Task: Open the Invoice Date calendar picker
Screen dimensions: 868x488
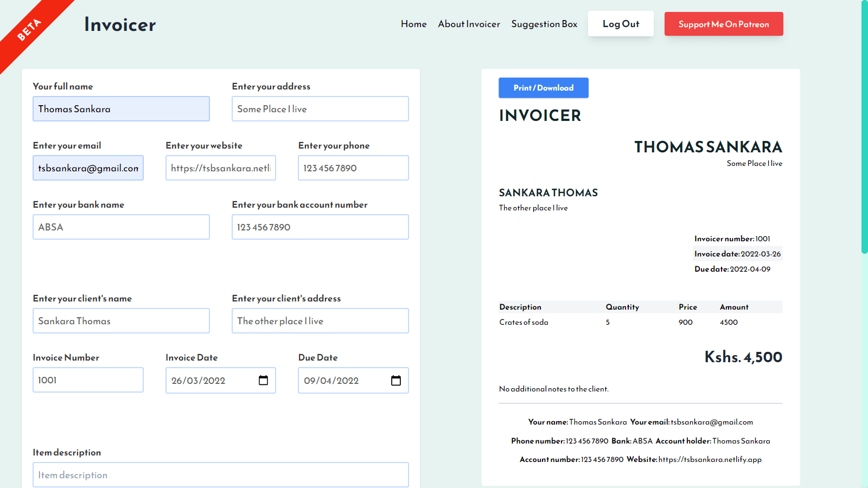Action: click(x=264, y=380)
